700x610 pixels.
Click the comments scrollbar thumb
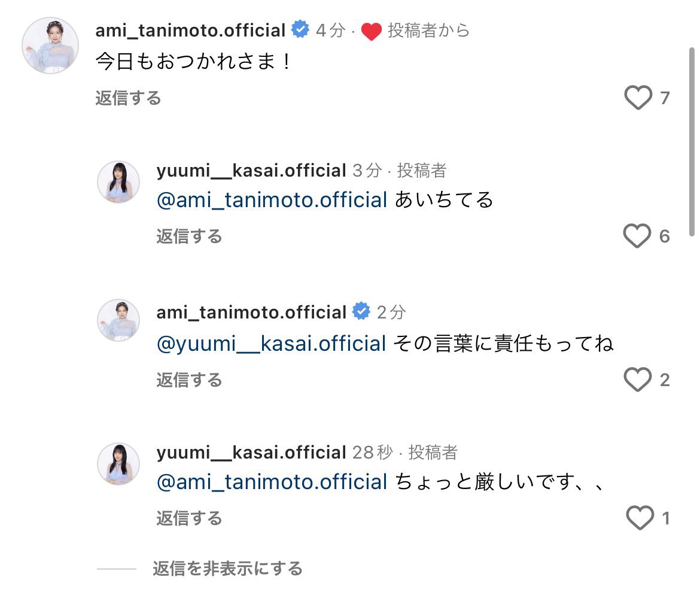coord(692,141)
